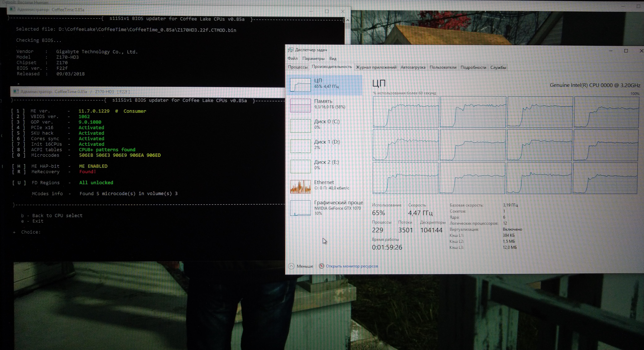The width and height of the screenshot is (644, 350).
Task: Open the Вид menu
Action: click(333, 59)
